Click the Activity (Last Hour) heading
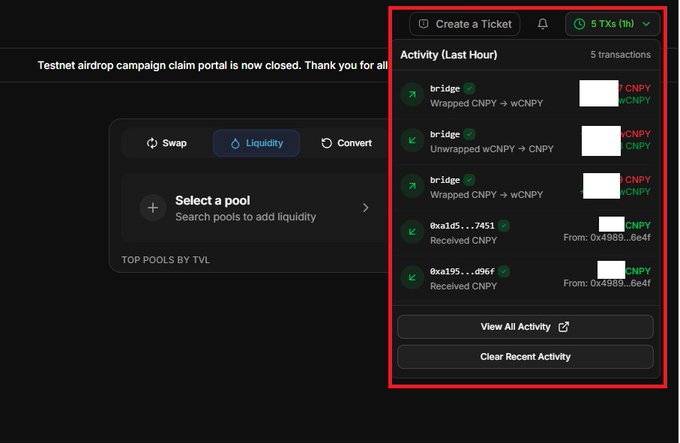680x443 pixels. point(448,55)
